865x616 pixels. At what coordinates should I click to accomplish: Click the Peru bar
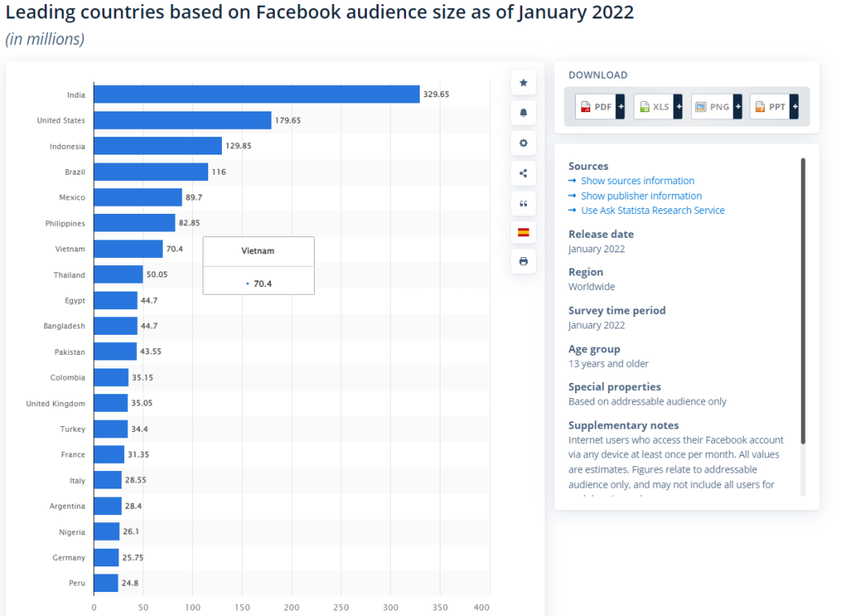106,583
